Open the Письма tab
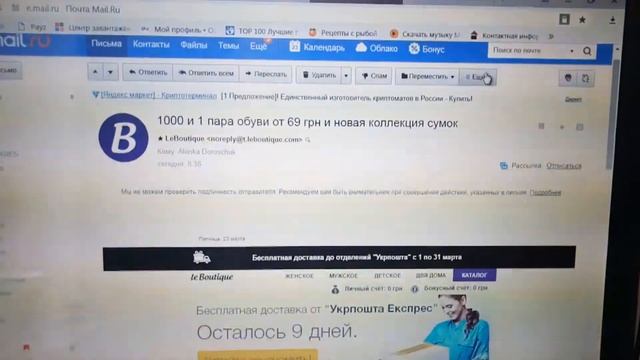The image size is (640, 360). coord(106,44)
